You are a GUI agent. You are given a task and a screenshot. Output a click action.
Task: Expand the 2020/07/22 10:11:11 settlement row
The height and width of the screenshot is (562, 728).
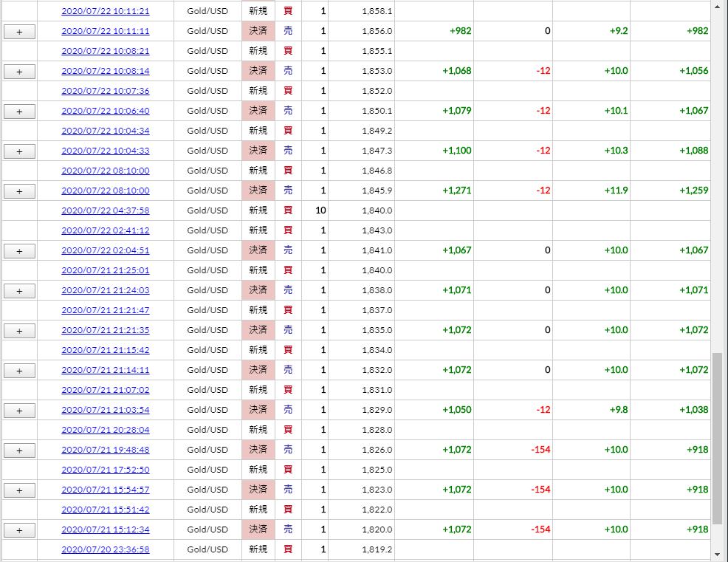[x=19, y=32]
